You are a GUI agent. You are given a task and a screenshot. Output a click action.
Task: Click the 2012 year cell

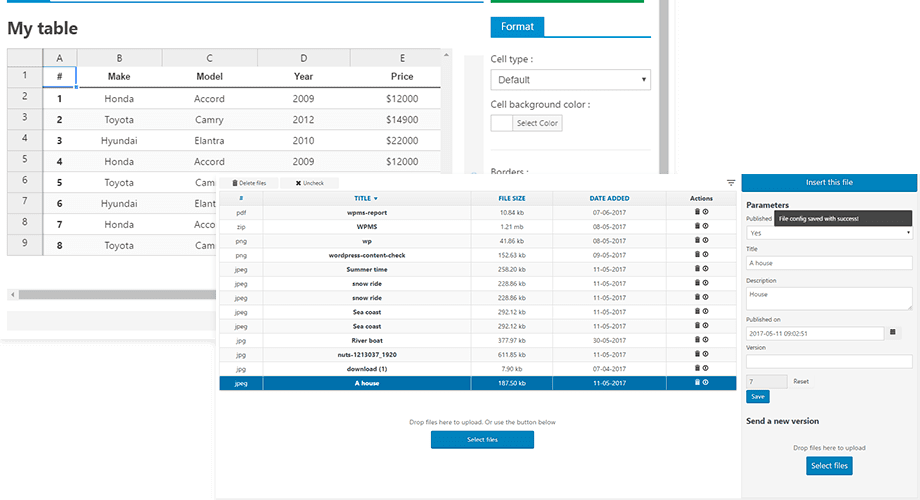coord(303,120)
